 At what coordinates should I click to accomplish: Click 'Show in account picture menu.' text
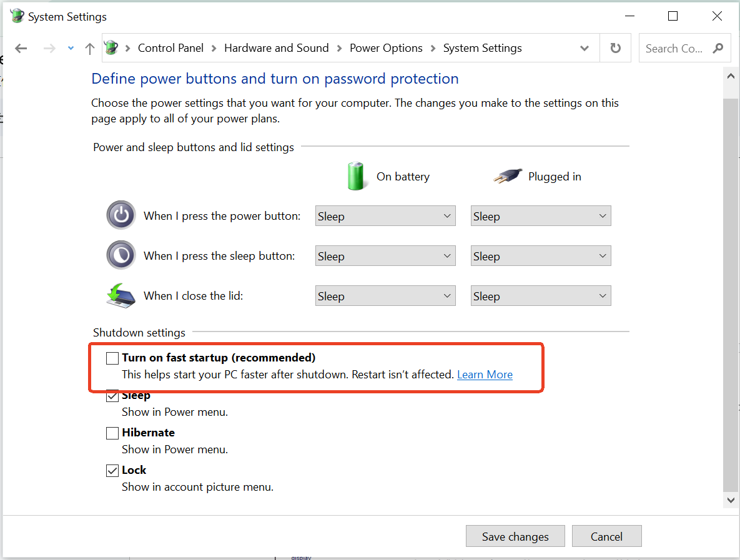197,487
